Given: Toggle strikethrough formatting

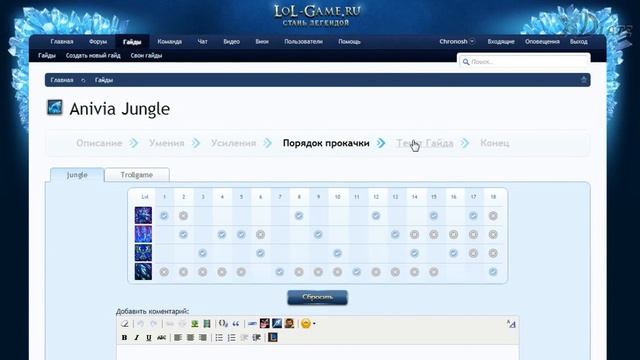Looking at the screenshot, I should pyautogui.click(x=161, y=338).
